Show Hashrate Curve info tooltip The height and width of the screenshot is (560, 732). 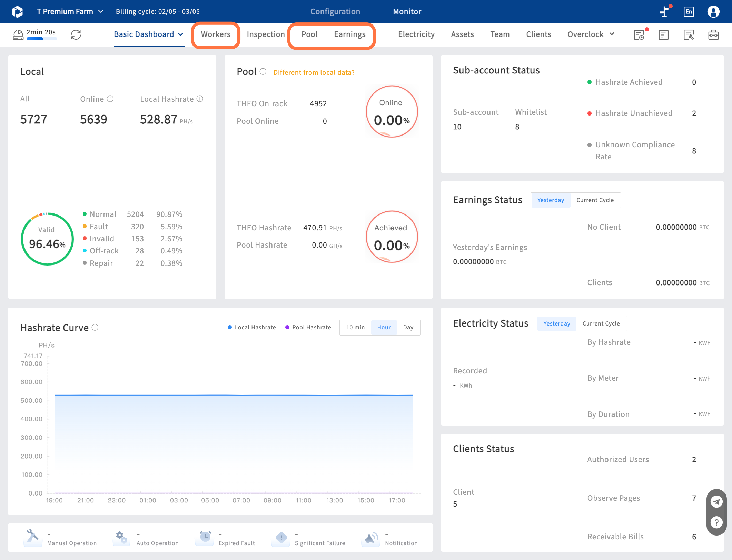click(95, 327)
